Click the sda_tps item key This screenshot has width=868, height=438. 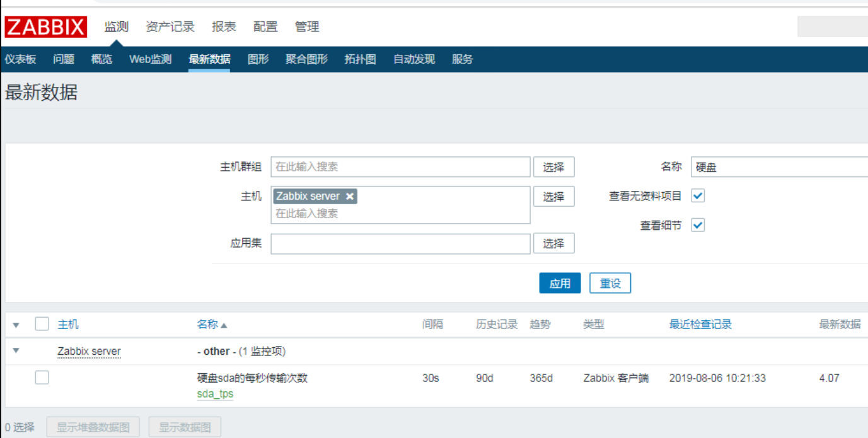(215, 395)
